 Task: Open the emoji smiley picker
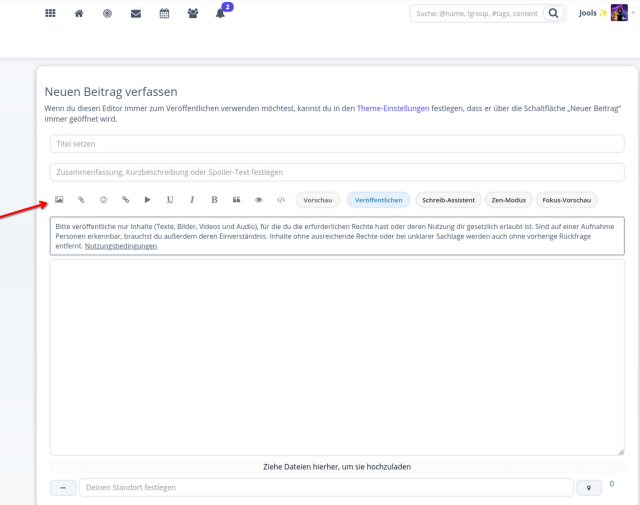[x=103, y=200]
